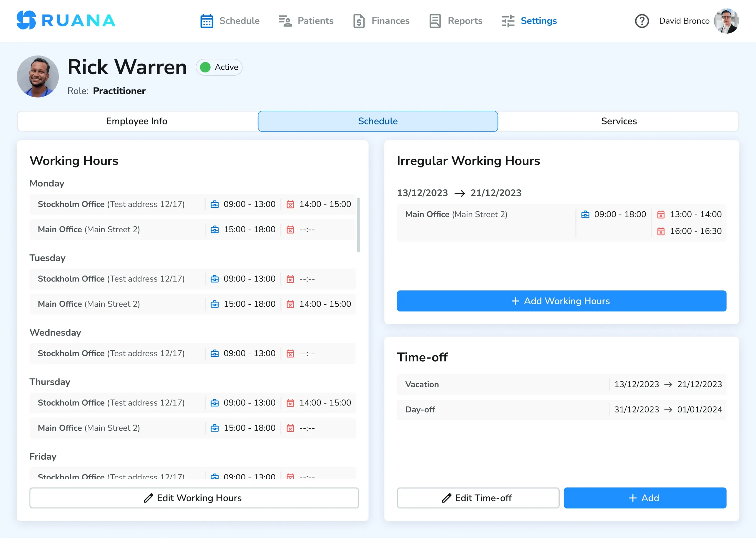Click the briefcase icon in the Monday Stockholm Office row
The image size is (756, 538).
[215, 204]
